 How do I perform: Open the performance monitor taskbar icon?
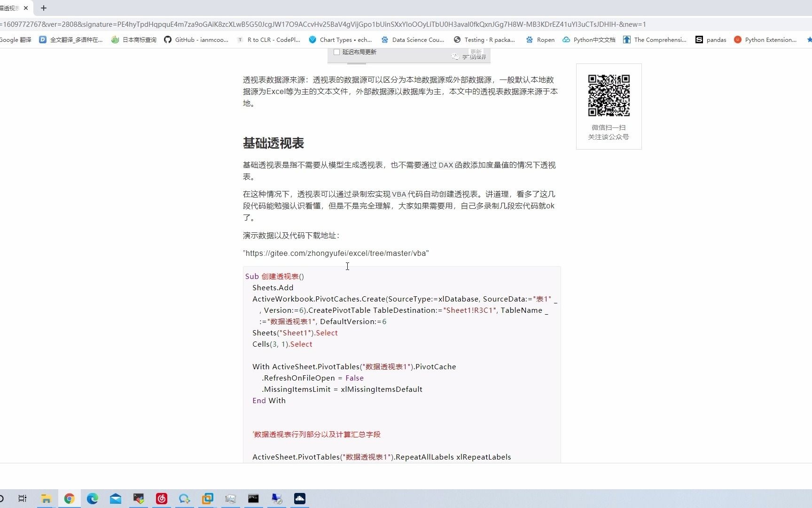point(230,499)
